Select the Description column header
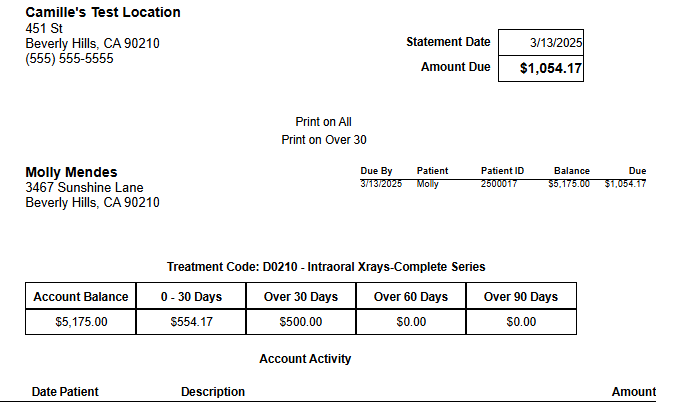The image size is (673, 420). [x=213, y=392]
